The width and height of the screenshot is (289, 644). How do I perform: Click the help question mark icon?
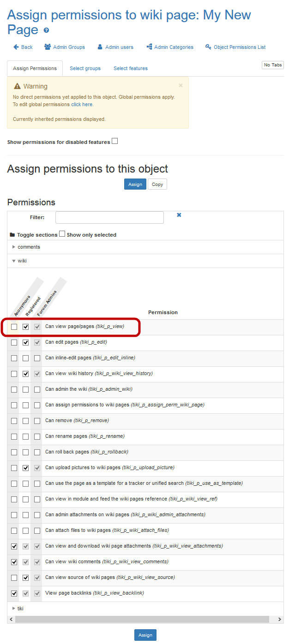(46, 31)
